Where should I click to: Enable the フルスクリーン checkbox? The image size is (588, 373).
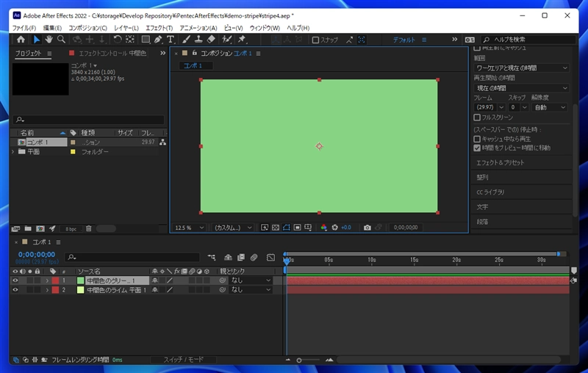(477, 117)
